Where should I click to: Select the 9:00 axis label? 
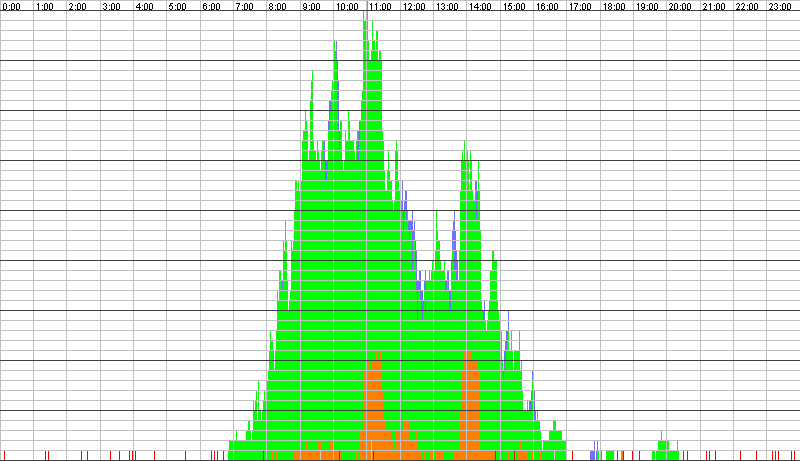point(311,7)
